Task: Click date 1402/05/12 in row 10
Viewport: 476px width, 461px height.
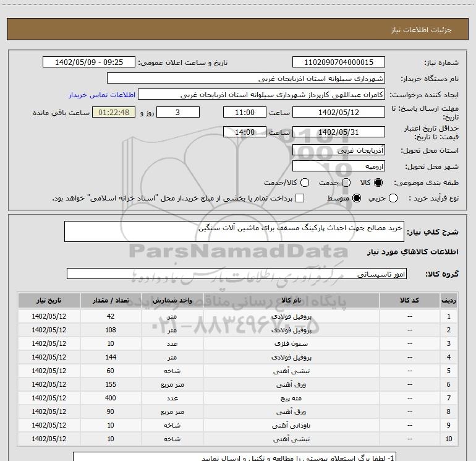Action: click(x=49, y=439)
